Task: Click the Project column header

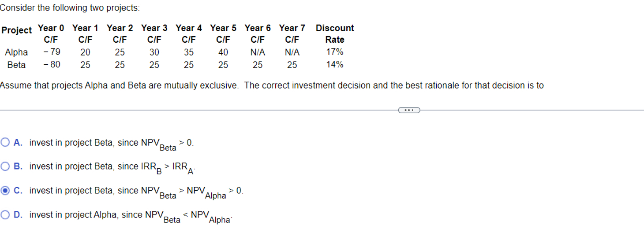Action: [17, 30]
